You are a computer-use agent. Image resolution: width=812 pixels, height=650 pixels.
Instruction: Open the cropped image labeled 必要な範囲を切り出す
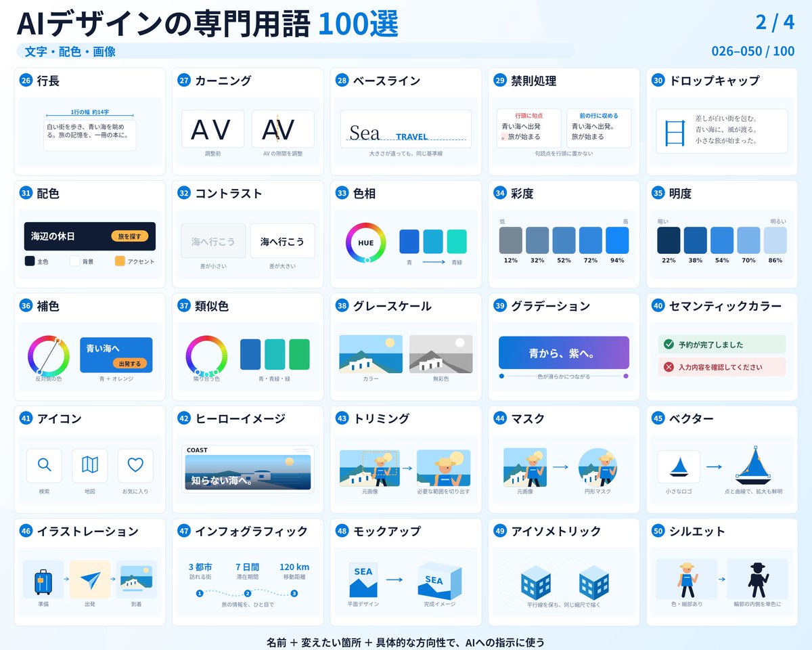[x=443, y=468]
